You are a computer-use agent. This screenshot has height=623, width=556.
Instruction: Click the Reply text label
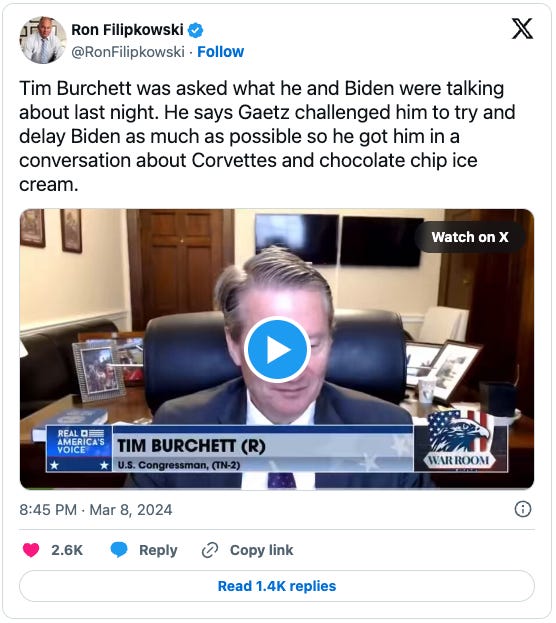tap(158, 550)
